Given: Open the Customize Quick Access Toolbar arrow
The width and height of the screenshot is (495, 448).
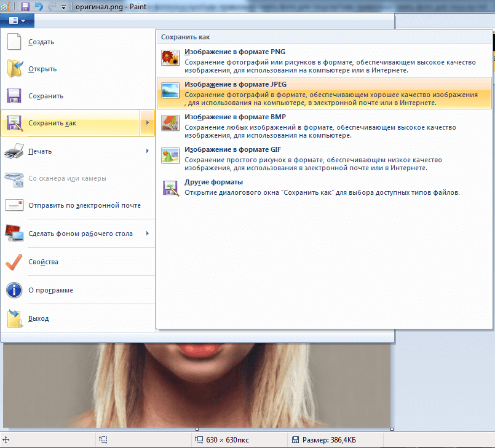Looking at the screenshot, I should point(63,7).
